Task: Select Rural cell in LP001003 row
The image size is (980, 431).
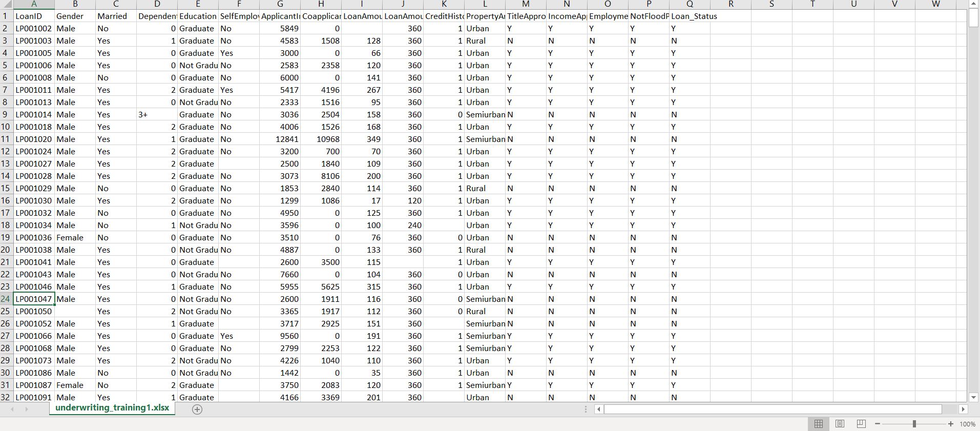Action: tap(485, 40)
